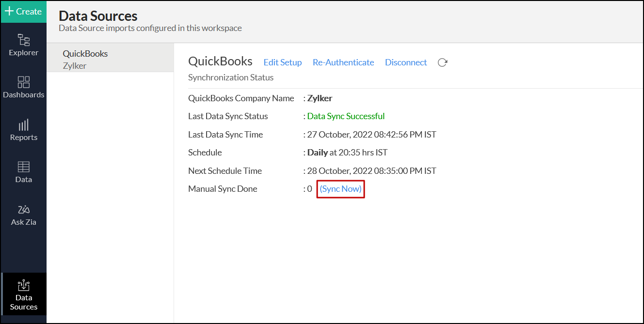Open the Explorer sidebar icon
Viewport: 644px width, 324px height.
(x=23, y=45)
